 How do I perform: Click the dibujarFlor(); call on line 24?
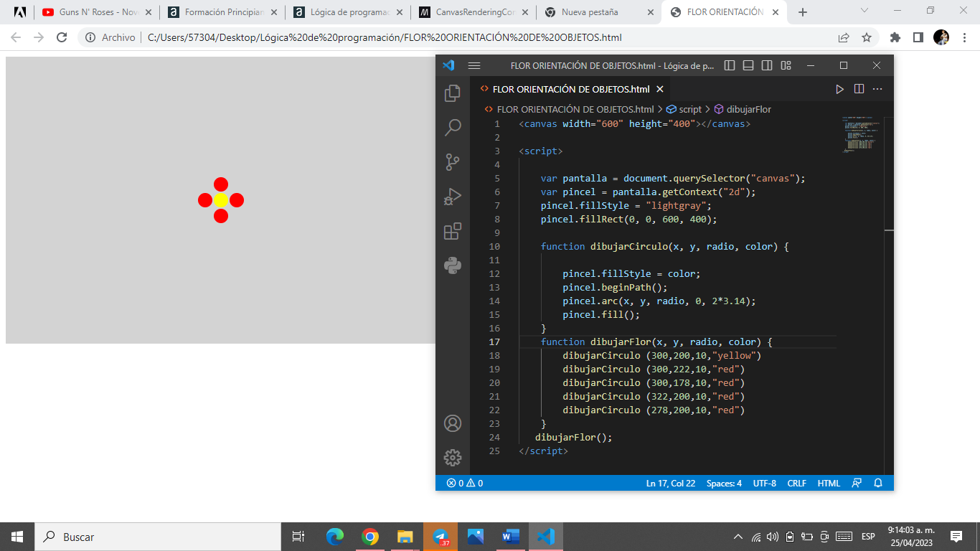[x=573, y=438]
